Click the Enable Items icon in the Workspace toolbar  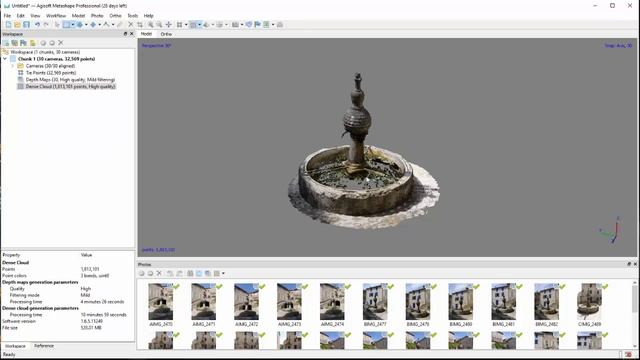pos(43,43)
